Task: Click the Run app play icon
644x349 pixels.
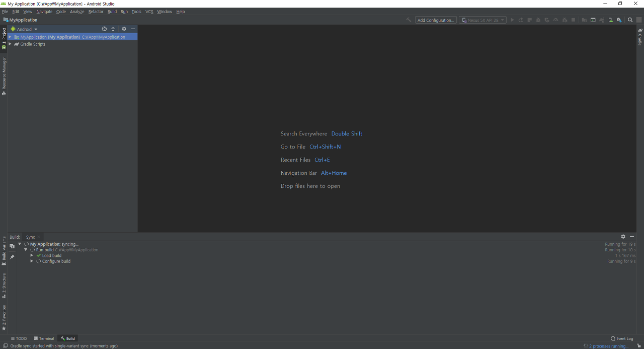Action: point(512,20)
